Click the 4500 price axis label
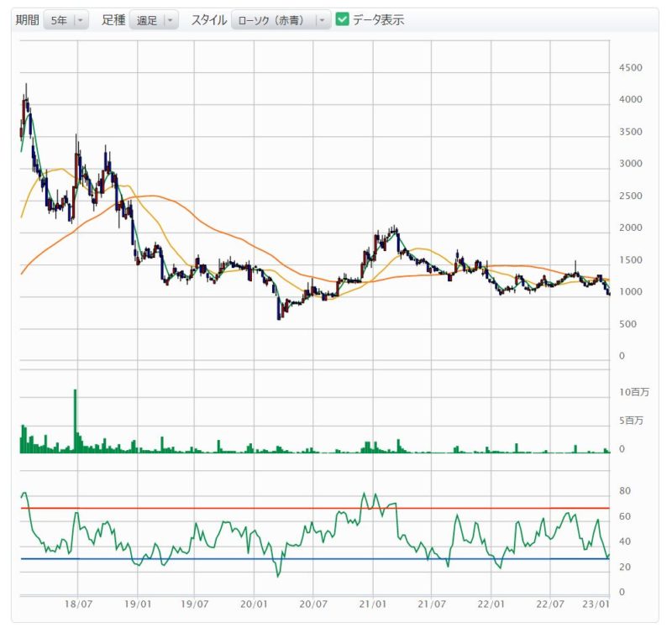672x633 pixels. (631, 68)
